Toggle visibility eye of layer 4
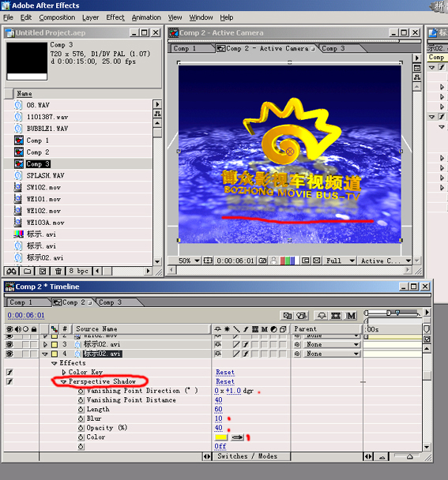The width and height of the screenshot is (448, 480). (9, 354)
